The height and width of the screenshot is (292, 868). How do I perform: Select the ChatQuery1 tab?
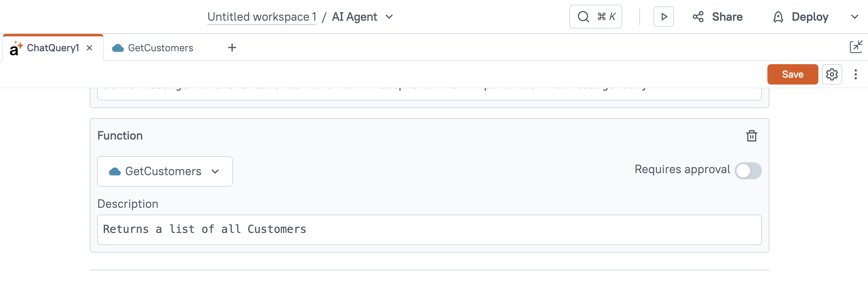tap(52, 48)
